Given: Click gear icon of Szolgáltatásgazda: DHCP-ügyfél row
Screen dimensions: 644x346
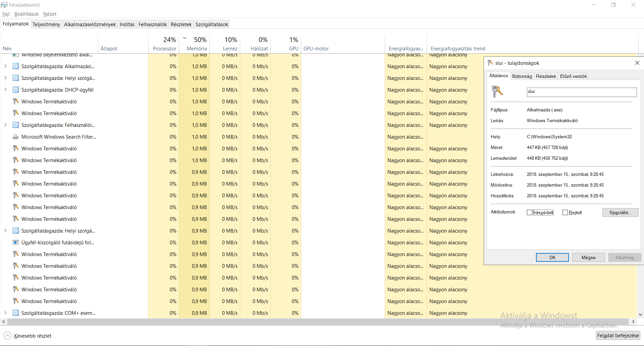Looking at the screenshot, I should coord(15,90).
